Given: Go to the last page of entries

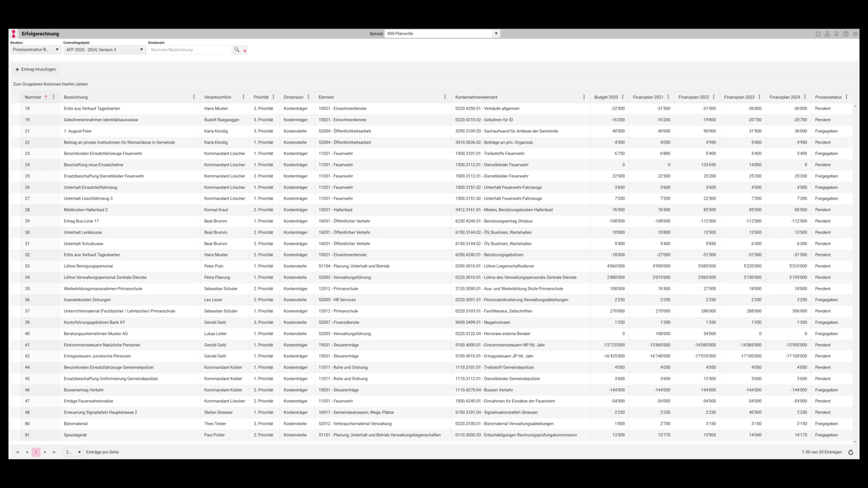Looking at the screenshot, I should tap(54, 452).
